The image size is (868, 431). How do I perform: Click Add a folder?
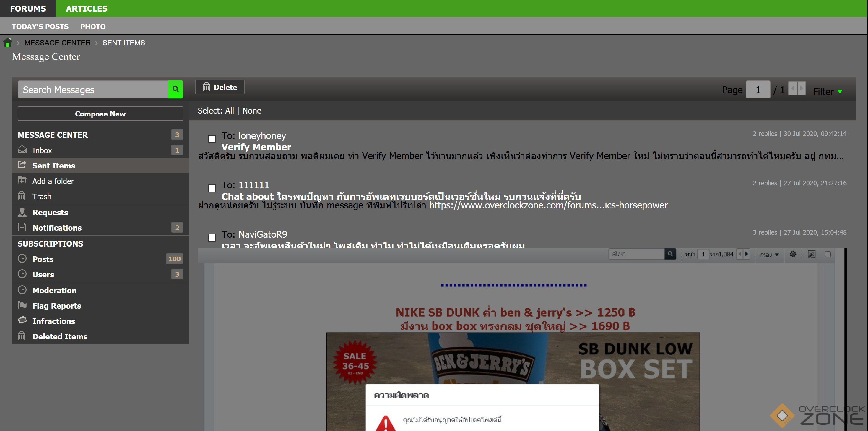click(x=53, y=181)
